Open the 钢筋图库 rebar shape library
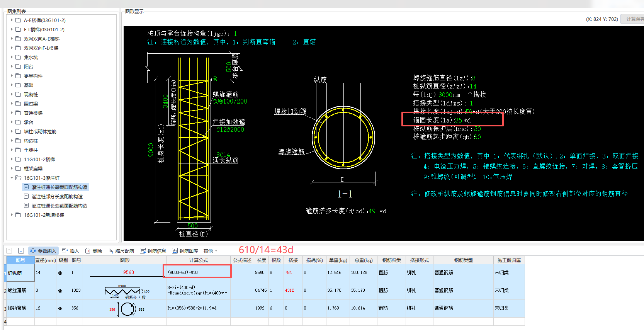644x330 pixels. [185, 251]
